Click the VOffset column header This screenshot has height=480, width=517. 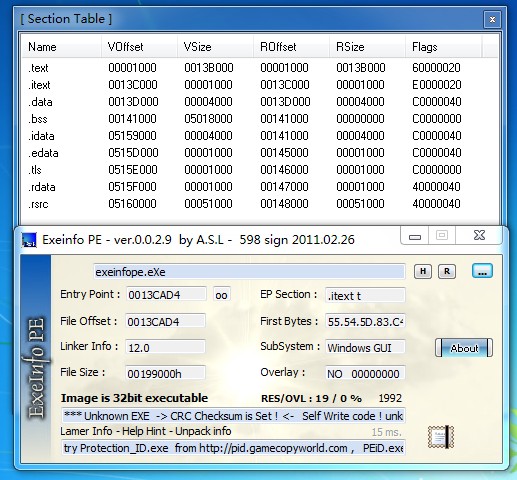point(139,47)
